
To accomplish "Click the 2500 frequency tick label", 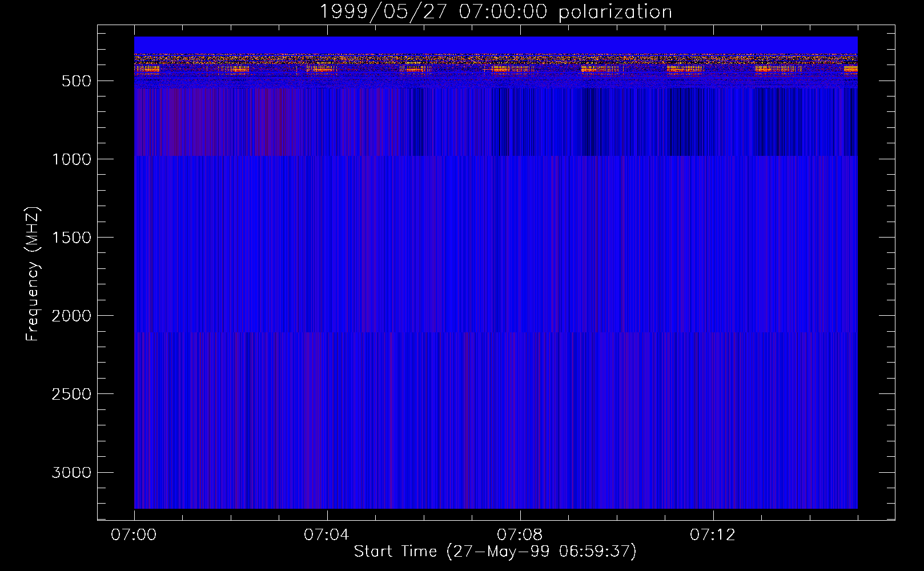I will [71, 394].
